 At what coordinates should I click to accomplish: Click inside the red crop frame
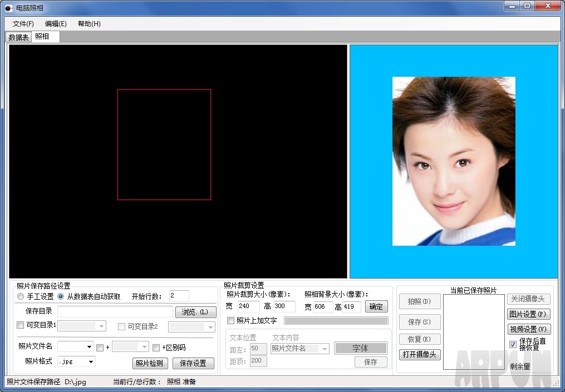click(164, 145)
